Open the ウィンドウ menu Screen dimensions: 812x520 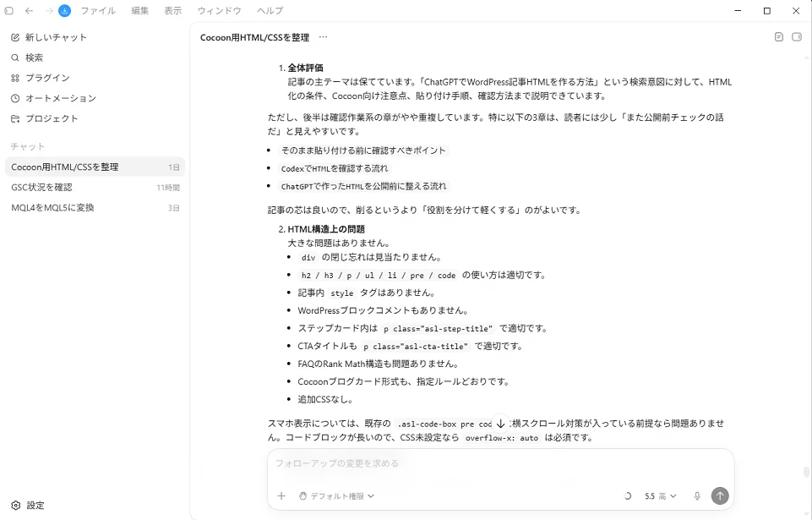[219, 10]
